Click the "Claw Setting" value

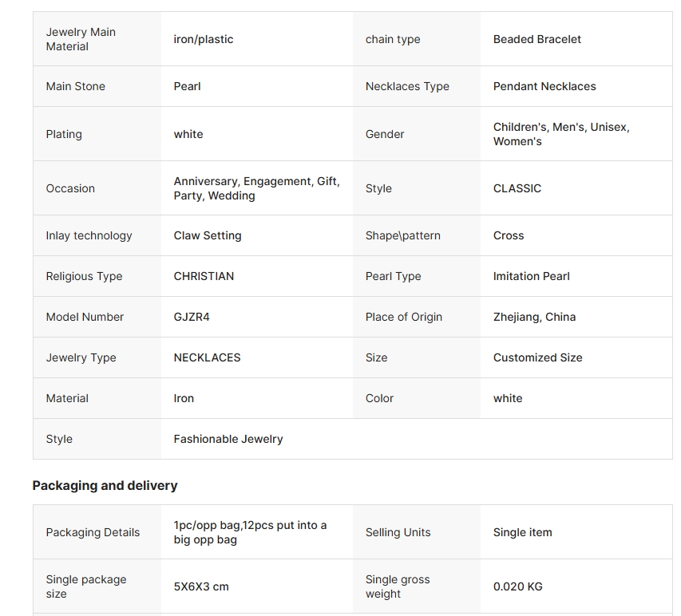(x=207, y=235)
